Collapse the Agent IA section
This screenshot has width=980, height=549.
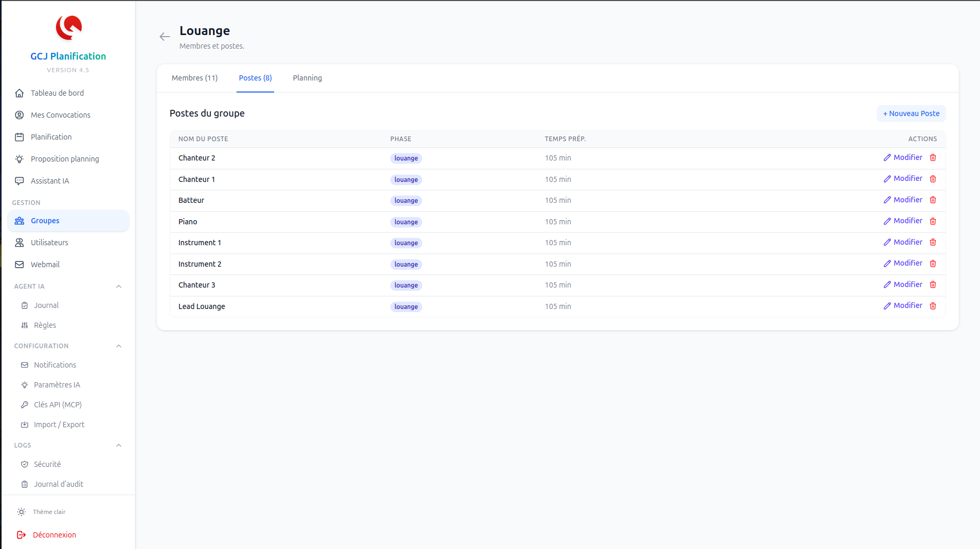point(119,287)
